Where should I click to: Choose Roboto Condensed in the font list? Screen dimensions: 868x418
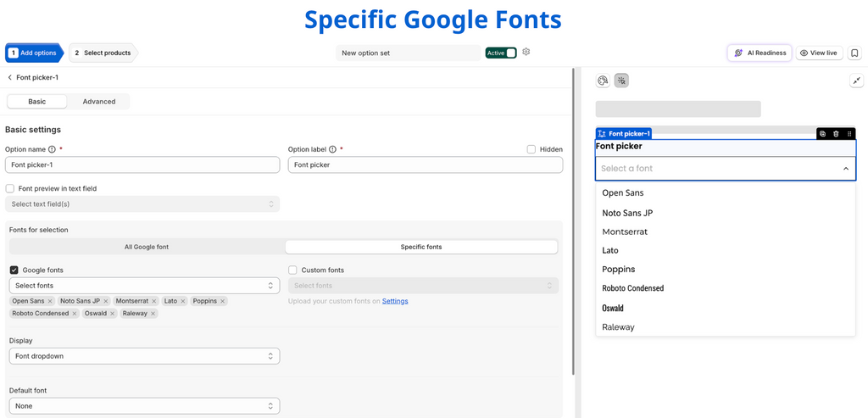point(726,288)
